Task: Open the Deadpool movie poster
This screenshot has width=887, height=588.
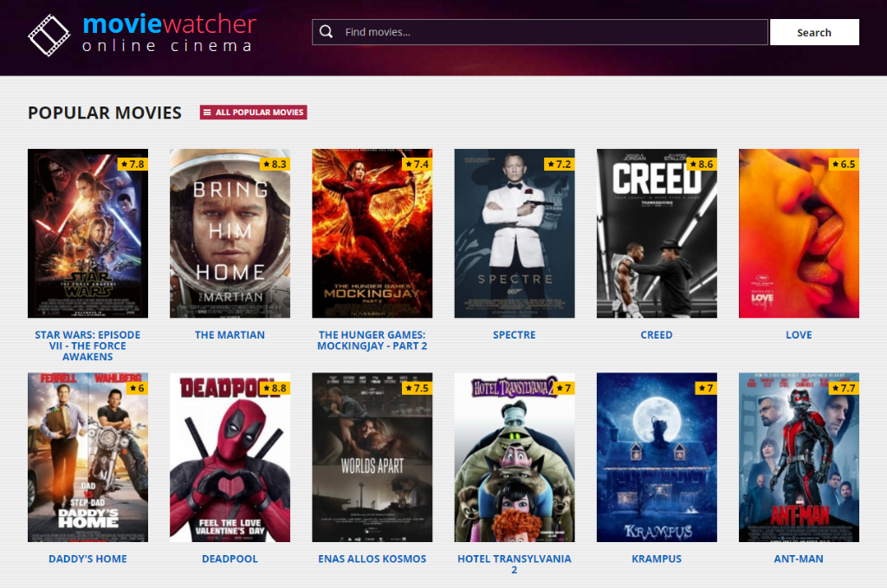Action: pyautogui.click(x=230, y=457)
